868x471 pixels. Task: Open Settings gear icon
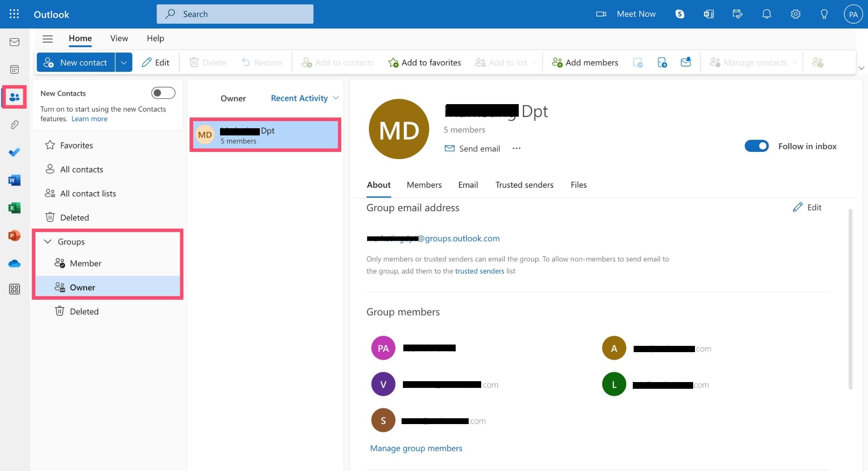coord(795,14)
